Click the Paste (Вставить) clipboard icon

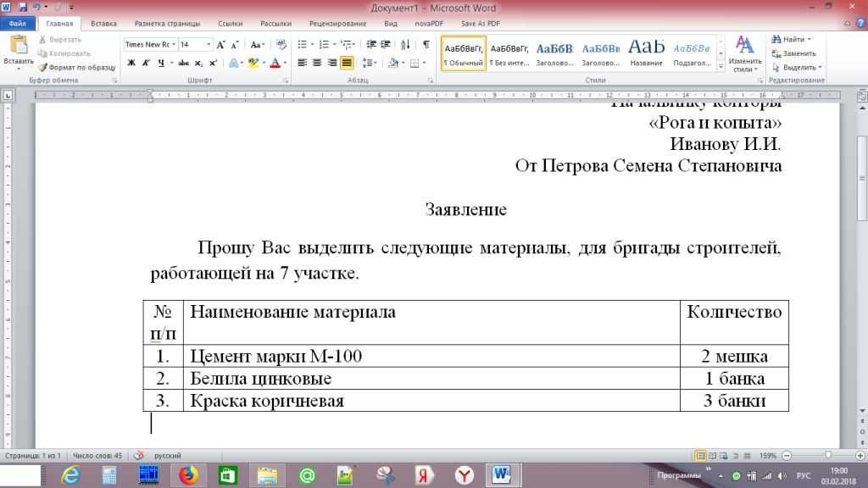(19, 45)
